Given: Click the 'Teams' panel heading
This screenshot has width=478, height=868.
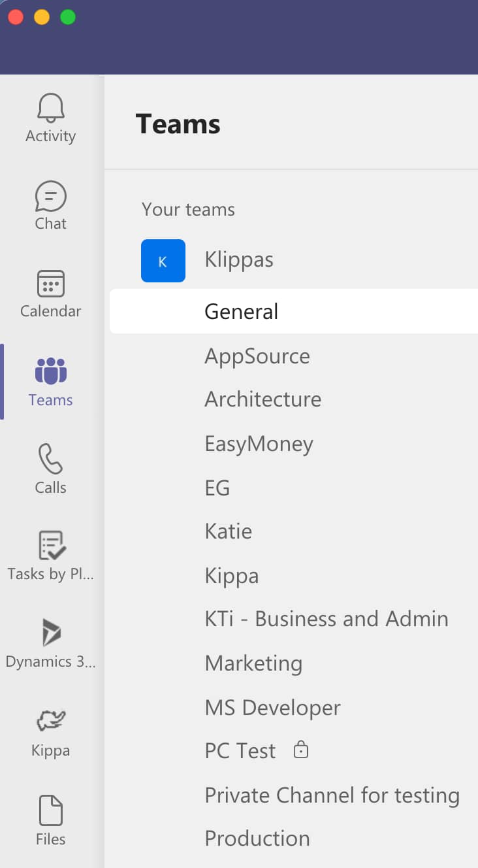Looking at the screenshot, I should tap(178, 124).
